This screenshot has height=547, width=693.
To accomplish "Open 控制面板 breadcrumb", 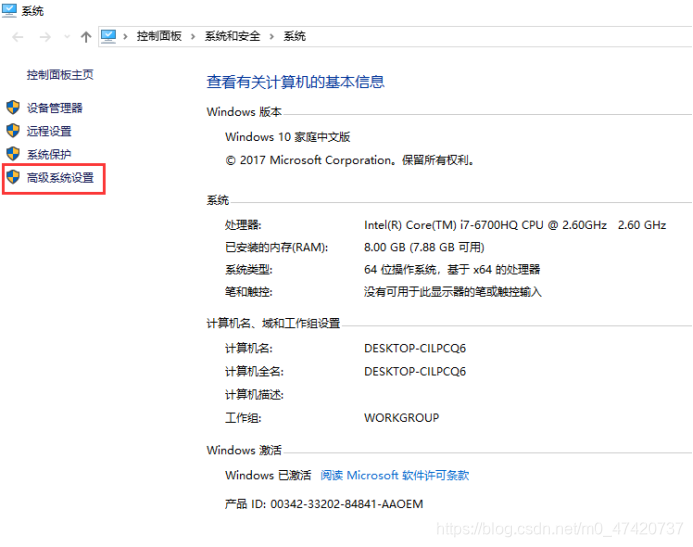I will pos(159,36).
